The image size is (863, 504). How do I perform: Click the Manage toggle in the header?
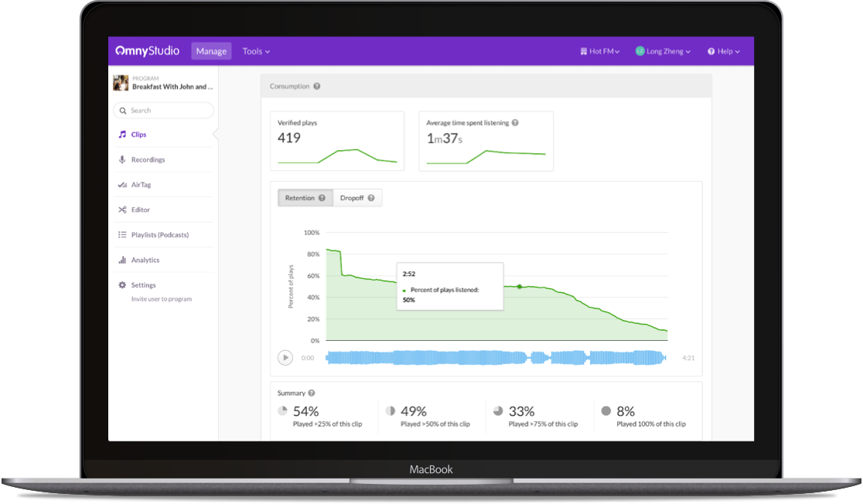pos(211,50)
